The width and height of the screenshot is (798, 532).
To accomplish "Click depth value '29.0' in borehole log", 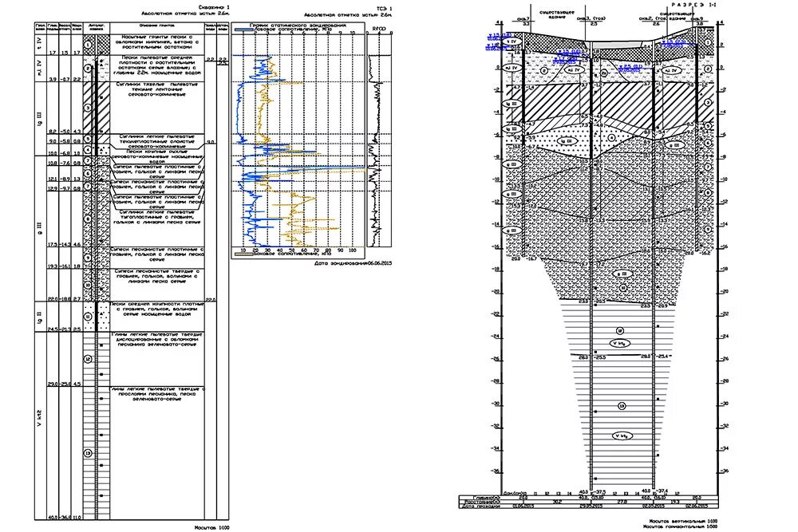I will pyautogui.click(x=53, y=384).
